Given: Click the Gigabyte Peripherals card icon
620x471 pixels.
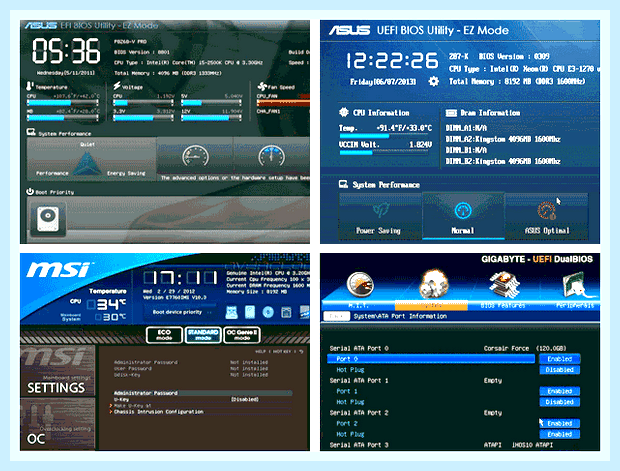Looking at the screenshot, I should coord(577,286).
